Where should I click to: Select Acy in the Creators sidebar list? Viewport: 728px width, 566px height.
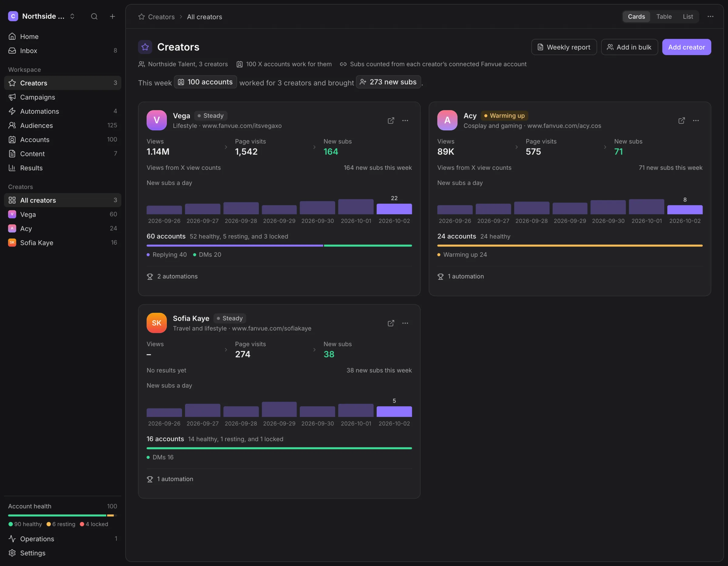pyautogui.click(x=63, y=229)
